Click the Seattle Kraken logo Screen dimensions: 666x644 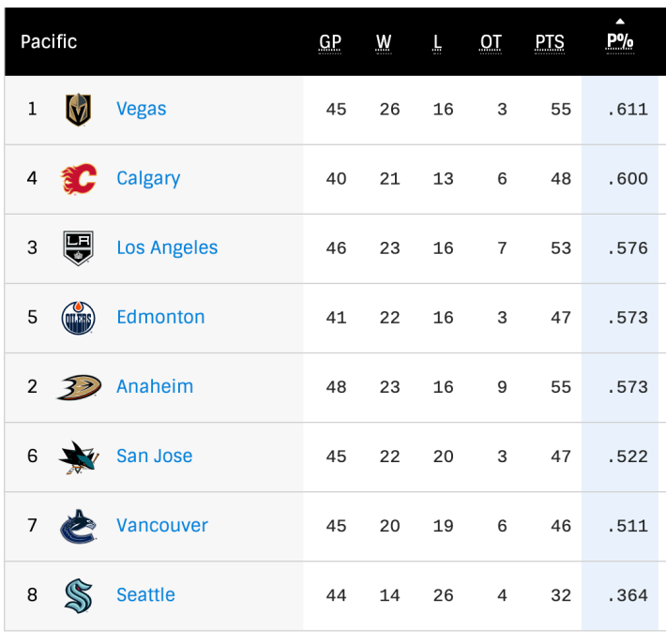(78, 595)
